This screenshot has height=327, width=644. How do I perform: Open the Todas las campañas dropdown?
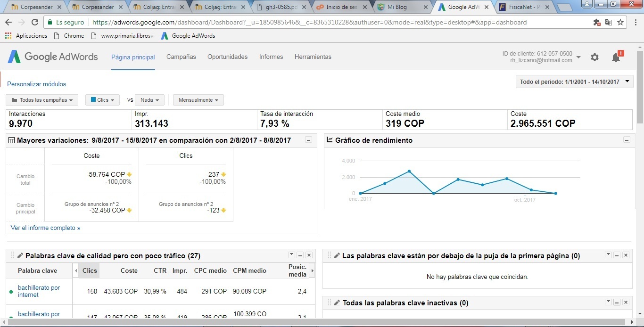click(42, 100)
